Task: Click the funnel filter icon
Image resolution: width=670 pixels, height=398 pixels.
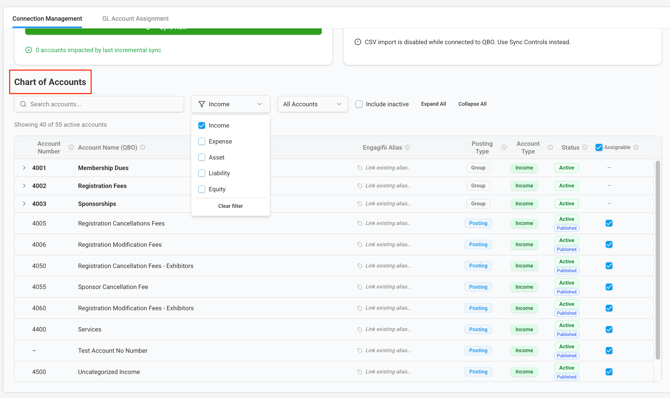Action: pyautogui.click(x=202, y=104)
